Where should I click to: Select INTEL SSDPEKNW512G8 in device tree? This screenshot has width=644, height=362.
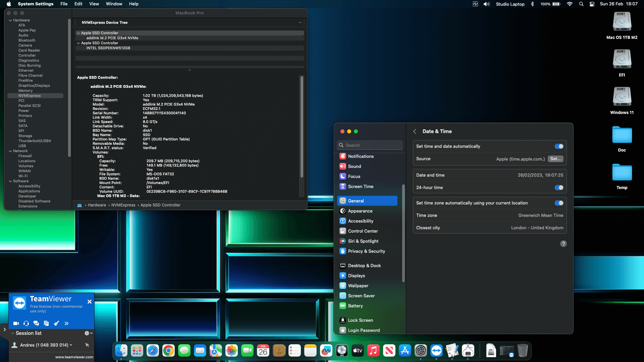190,48
